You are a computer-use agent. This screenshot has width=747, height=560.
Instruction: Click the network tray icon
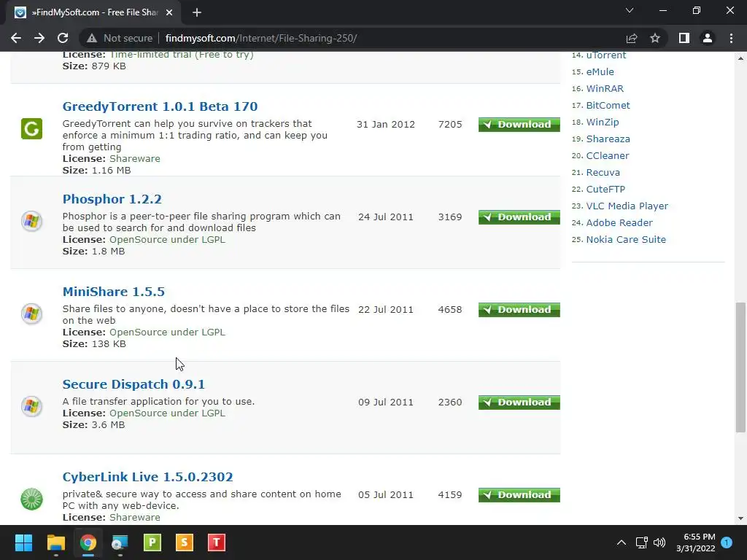(x=641, y=542)
